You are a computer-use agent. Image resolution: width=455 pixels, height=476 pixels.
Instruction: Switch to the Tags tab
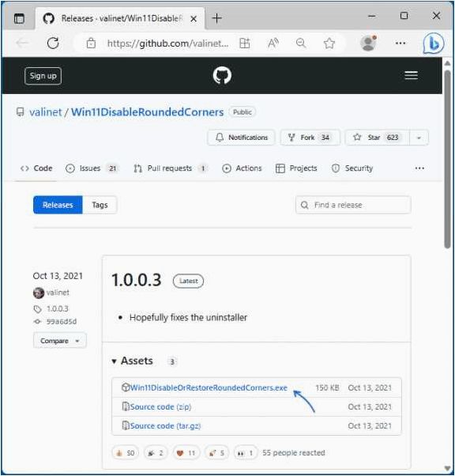pyautogui.click(x=100, y=205)
